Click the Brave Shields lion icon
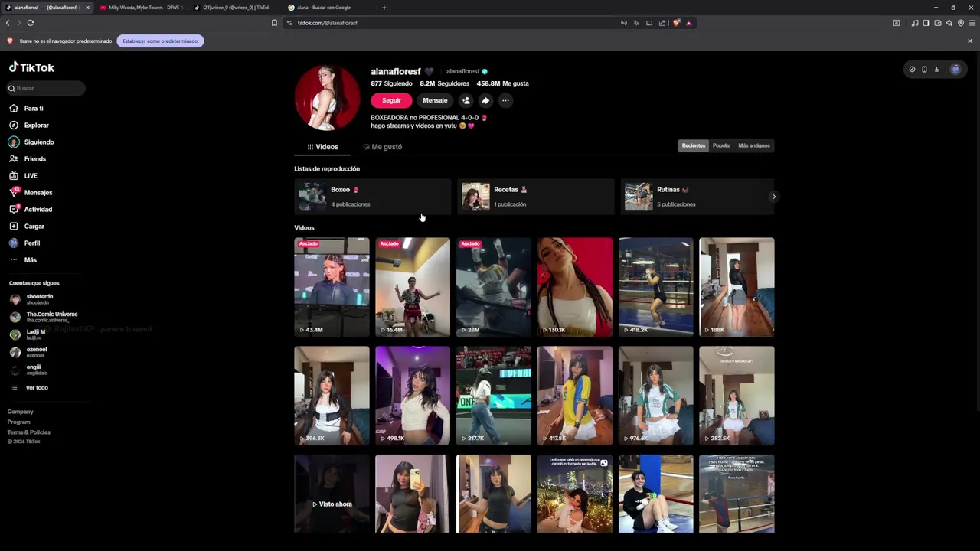Screen dimensions: 980x551 click(x=676, y=23)
